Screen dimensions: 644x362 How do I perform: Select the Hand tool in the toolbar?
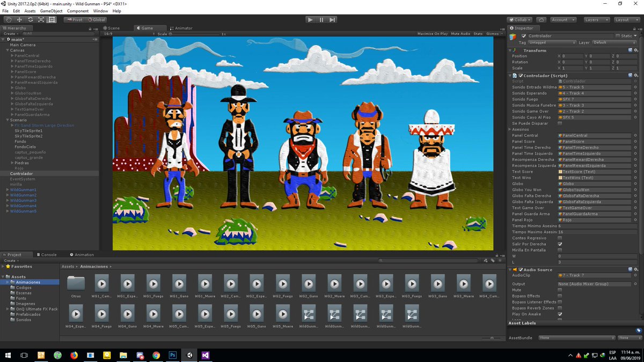(9, 19)
